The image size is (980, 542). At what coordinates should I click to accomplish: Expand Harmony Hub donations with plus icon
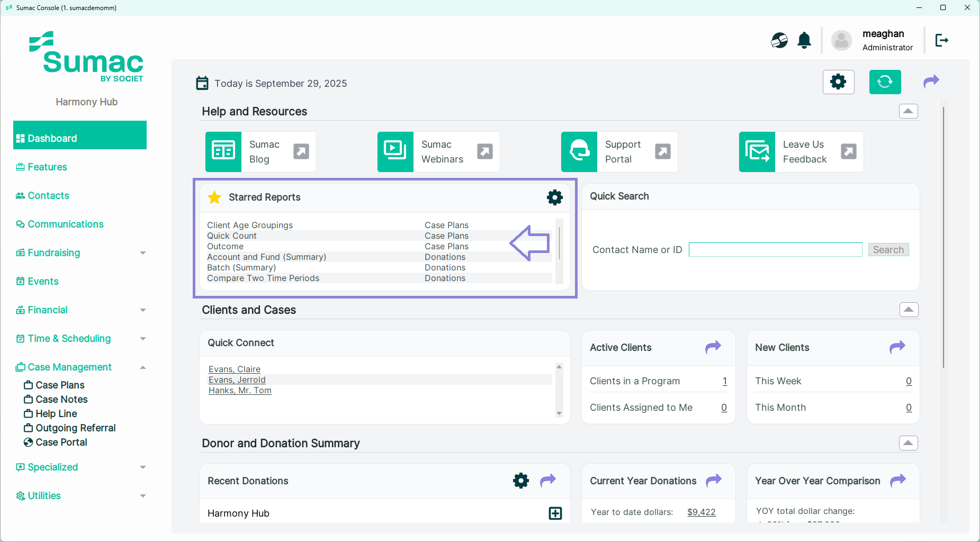click(555, 513)
